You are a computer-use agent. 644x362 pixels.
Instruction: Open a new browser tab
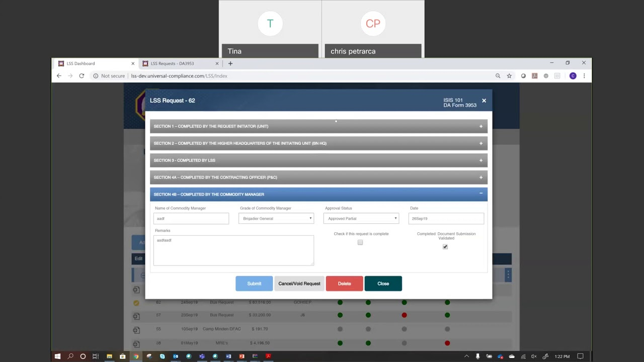point(230,63)
